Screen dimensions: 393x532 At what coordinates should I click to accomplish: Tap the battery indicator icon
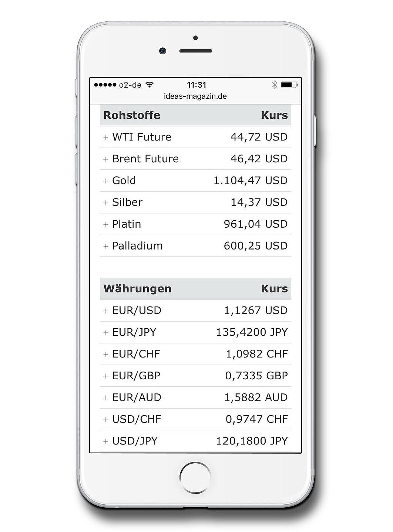[x=289, y=85]
